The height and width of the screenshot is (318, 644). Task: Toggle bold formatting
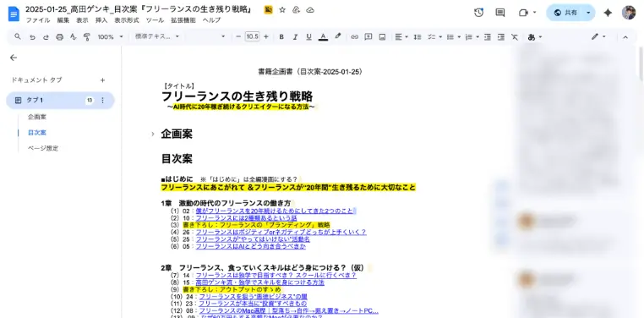281,37
